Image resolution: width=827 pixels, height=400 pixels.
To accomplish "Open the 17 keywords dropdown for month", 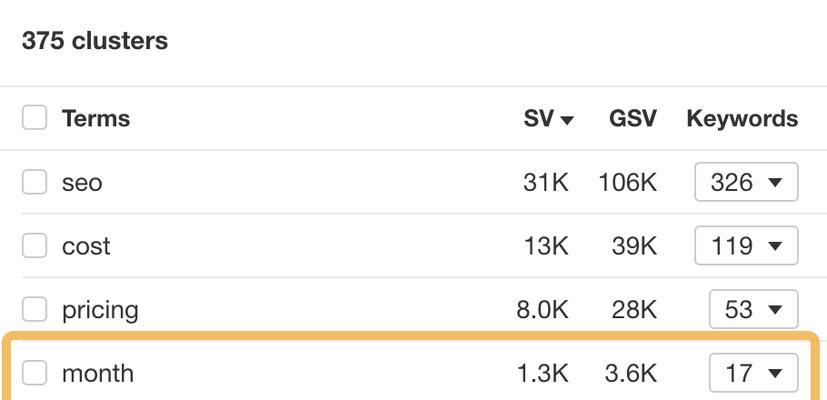I will pos(754,373).
